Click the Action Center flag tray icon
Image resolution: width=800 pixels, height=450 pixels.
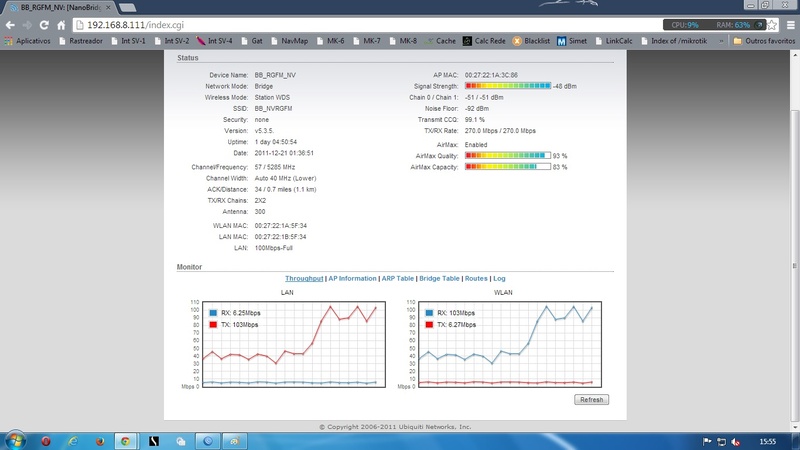(x=707, y=442)
